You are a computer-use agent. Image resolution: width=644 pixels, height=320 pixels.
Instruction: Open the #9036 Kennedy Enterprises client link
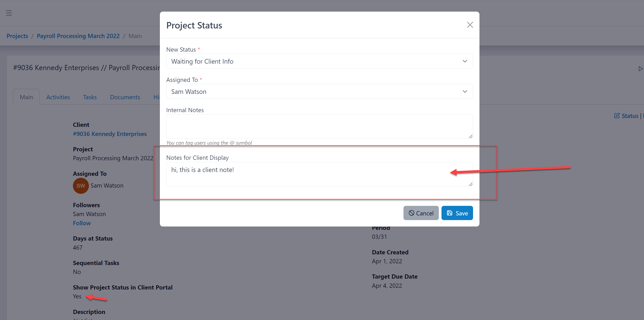[x=110, y=134]
